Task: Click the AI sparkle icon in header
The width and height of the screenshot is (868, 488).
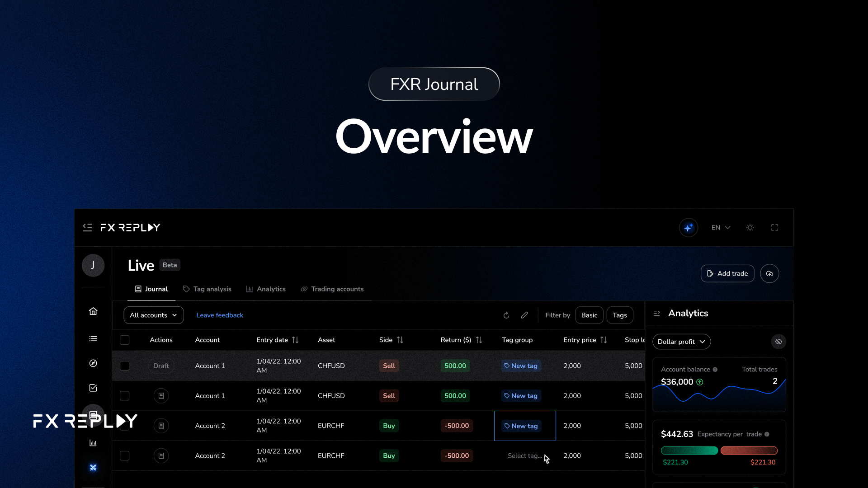Action: point(688,228)
